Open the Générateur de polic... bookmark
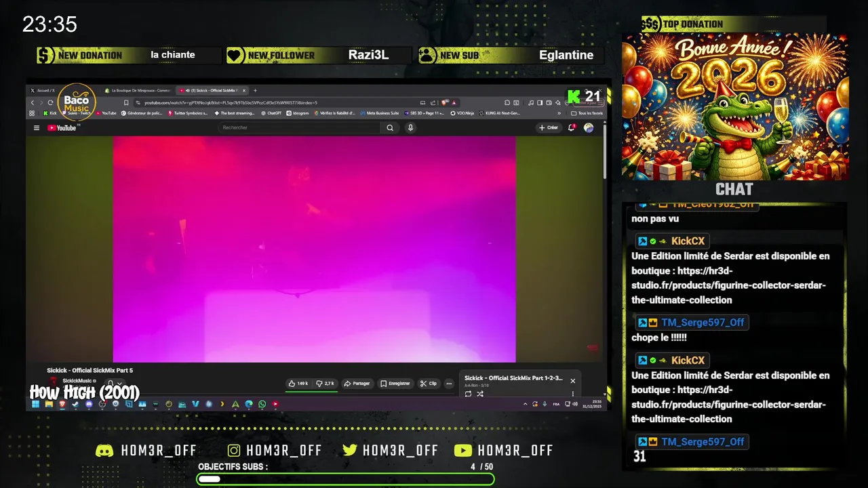The image size is (868, 488). [x=142, y=113]
